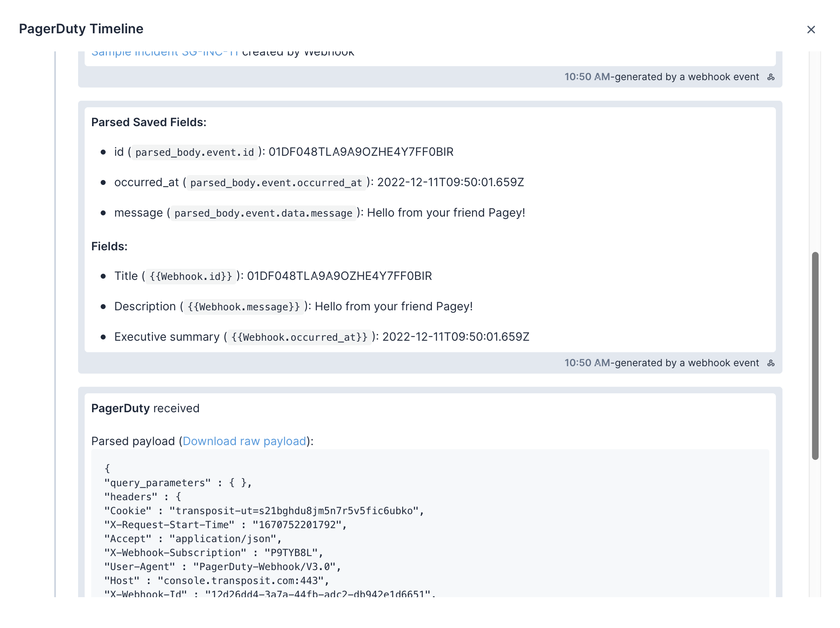Screen dimensions: 840x628
Task: Open the Download raw payload link
Action: coord(244,441)
